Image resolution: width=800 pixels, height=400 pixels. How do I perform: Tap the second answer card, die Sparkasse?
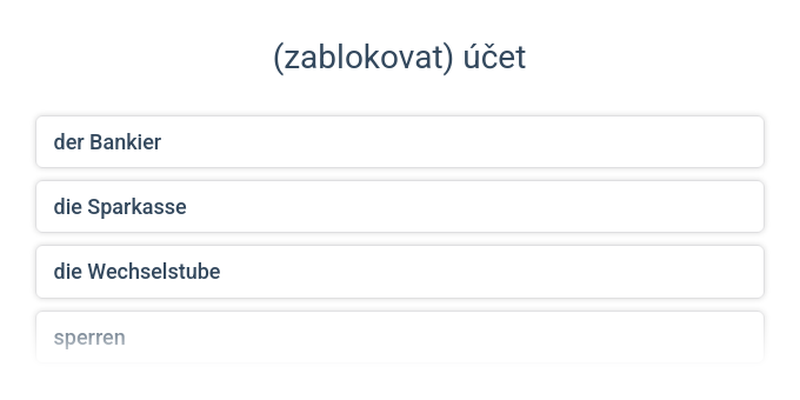400,207
